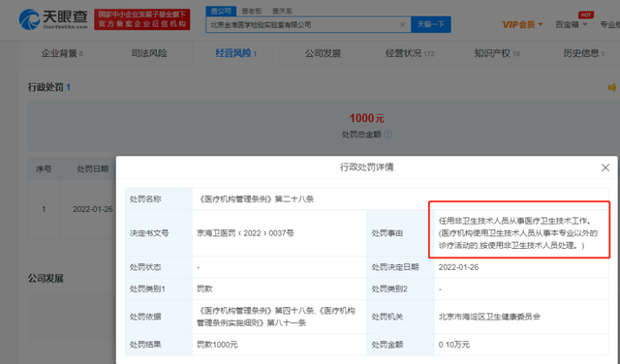Click the 0.10万元 penalty amount value
Screen dimensions: 620x364
454,345
